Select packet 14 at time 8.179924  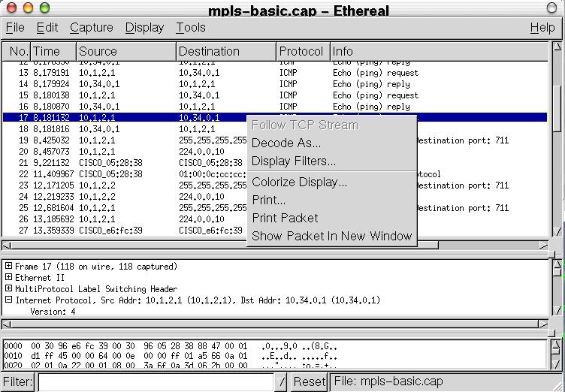tap(275, 84)
